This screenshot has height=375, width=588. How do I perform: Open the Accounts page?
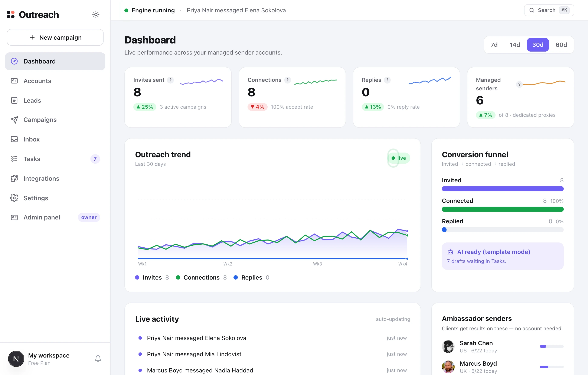pyautogui.click(x=55, y=81)
